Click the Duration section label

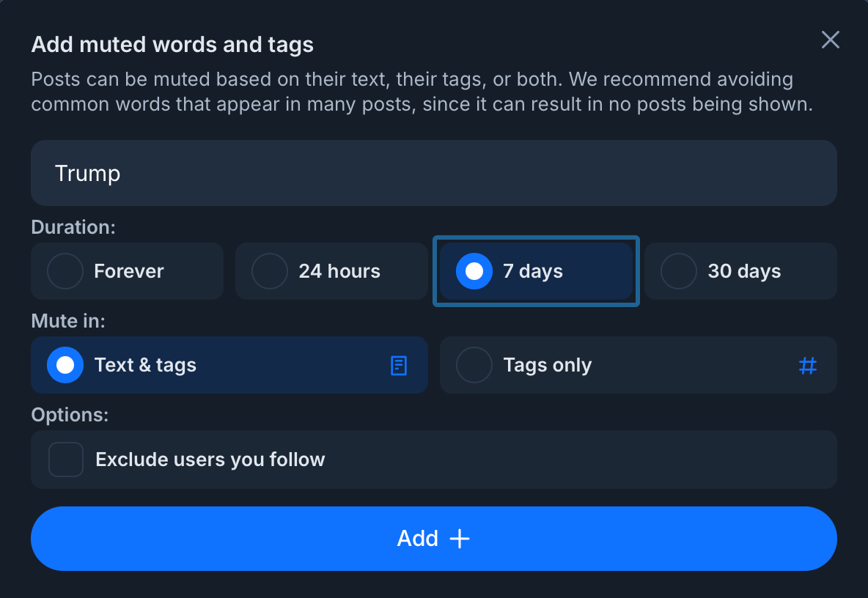click(73, 227)
